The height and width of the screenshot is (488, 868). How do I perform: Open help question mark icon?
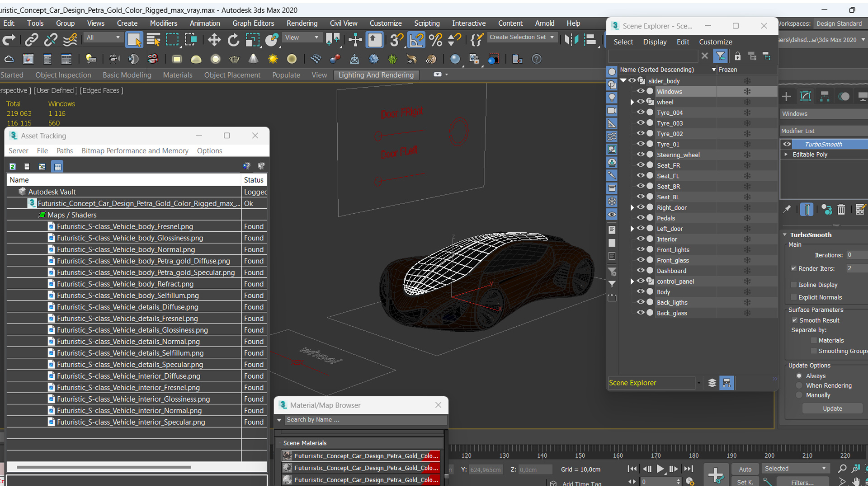(537, 59)
